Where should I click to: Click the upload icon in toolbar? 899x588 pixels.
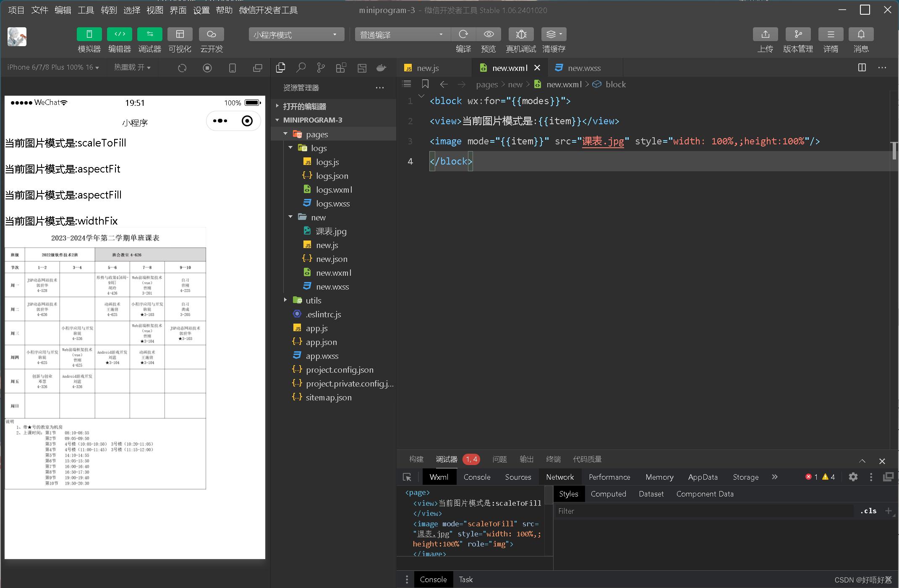(x=765, y=34)
